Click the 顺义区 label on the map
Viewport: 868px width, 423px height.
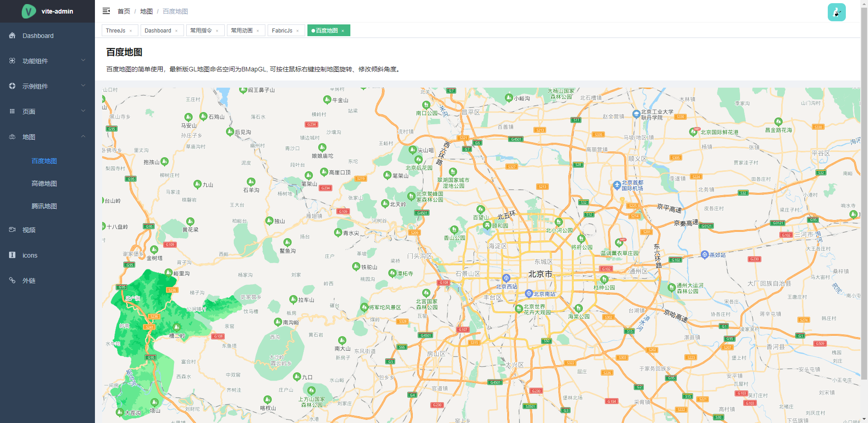637,159
